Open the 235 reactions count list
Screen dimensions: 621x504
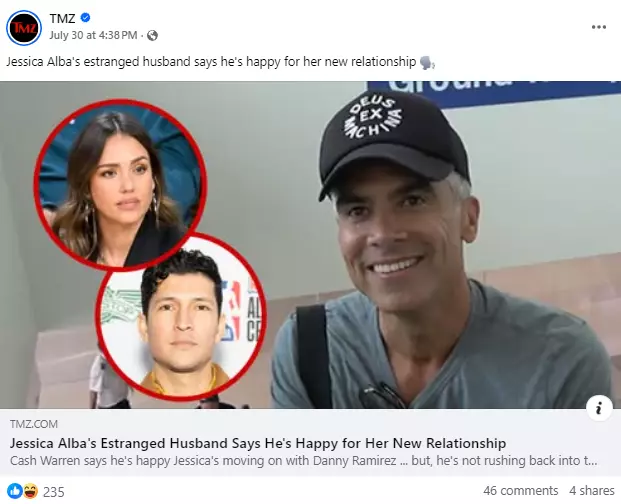[53, 492]
